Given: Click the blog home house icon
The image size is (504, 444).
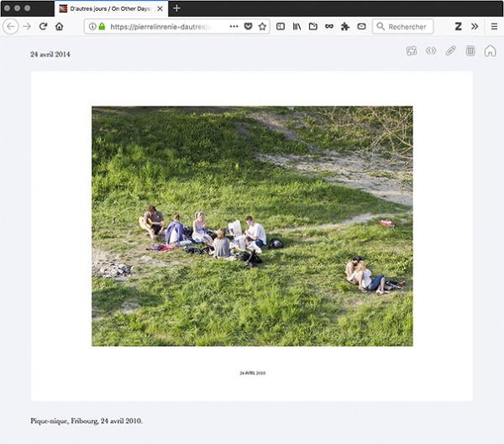Looking at the screenshot, I should click(490, 51).
